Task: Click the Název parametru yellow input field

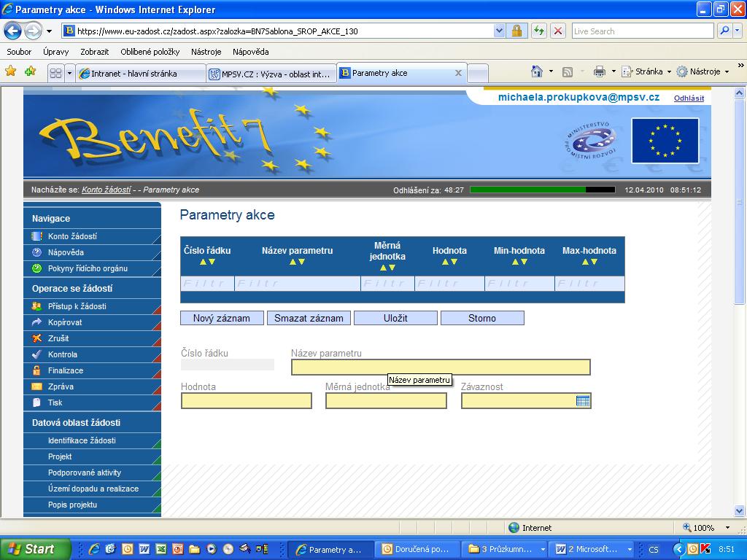Action: point(441,367)
